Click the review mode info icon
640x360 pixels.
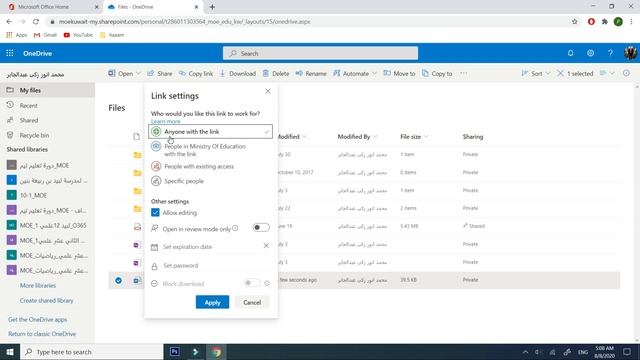coord(235,228)
